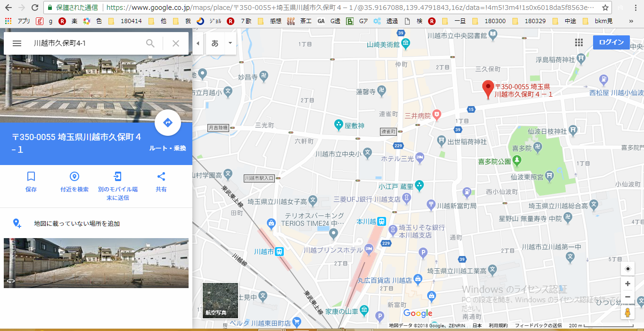Save the place with bookmark icon

point(31,177)
